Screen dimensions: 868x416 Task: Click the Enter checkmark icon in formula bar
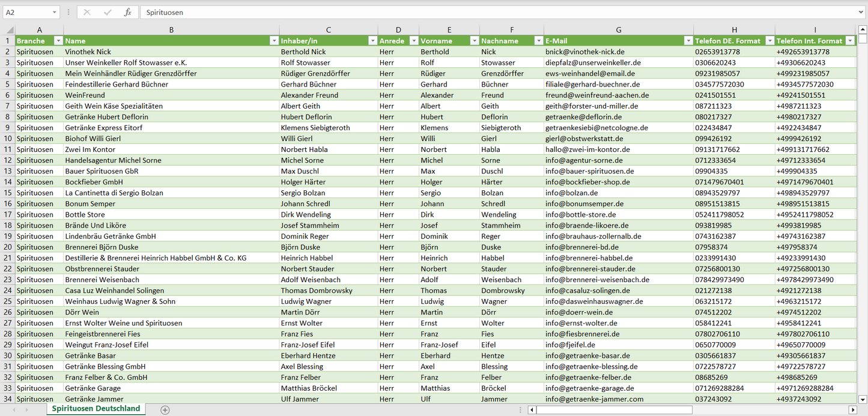pyautogui.click(x=108, y=12)
